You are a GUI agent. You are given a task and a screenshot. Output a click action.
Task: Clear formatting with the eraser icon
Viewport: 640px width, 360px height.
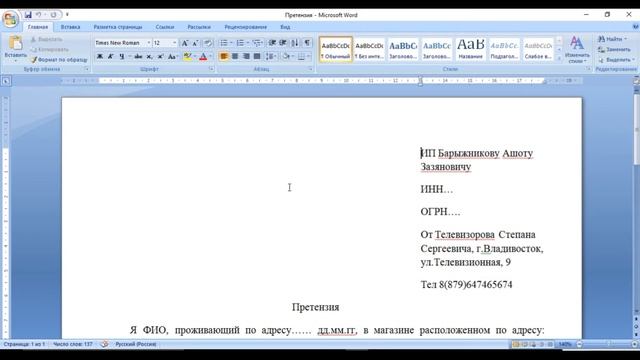pos(208,43)
